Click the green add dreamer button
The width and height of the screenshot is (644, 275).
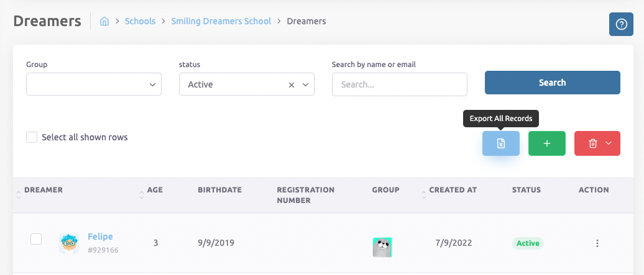pyautogui.click(x=547, y=143)
